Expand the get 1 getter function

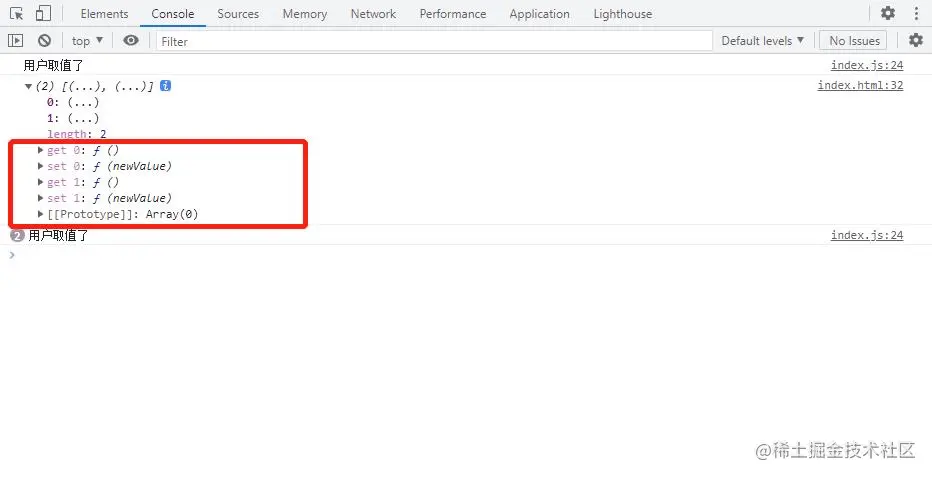tap(40, 182)
